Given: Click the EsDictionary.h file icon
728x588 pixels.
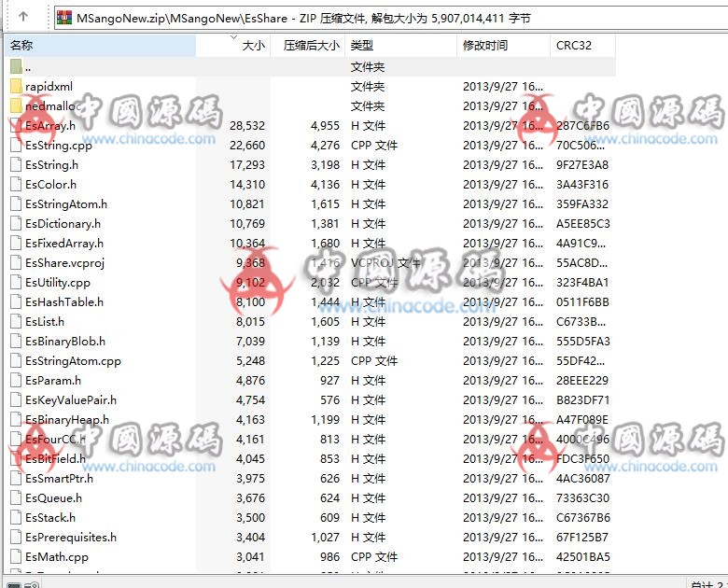Looking at the screenshot, I should pyautogui.click(x=16, y=223).
